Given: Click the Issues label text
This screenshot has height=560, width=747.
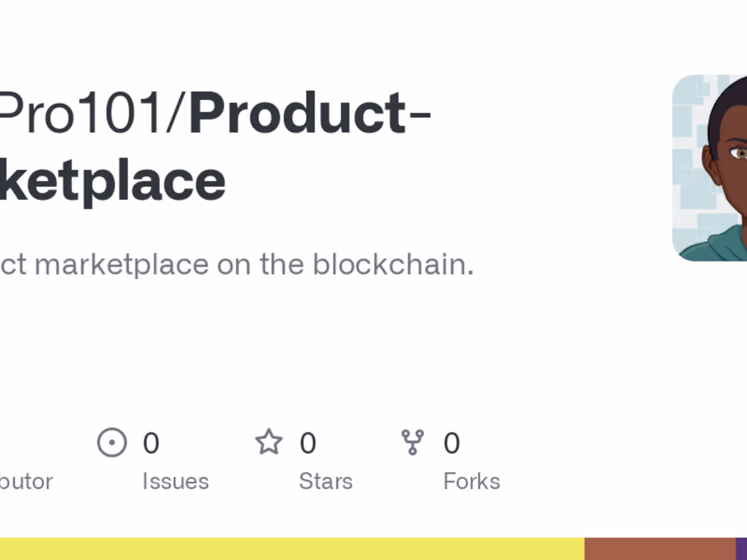Looking at the screenshot, I should coord(175,481).
